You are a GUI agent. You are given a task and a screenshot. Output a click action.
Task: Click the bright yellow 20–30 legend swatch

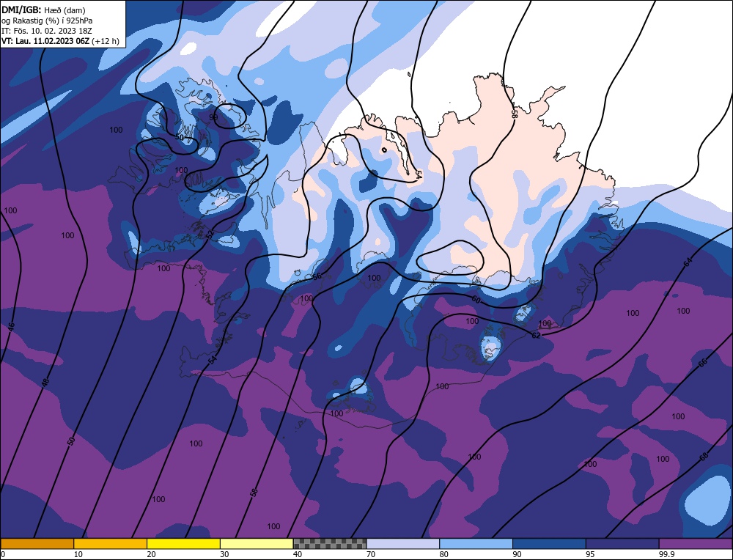[x=183, y=544]
